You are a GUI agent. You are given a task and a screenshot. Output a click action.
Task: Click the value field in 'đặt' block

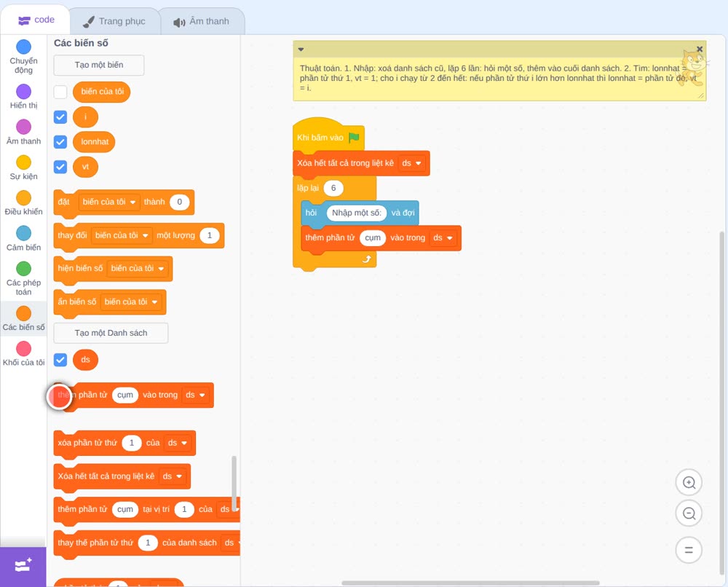[180, 202]
